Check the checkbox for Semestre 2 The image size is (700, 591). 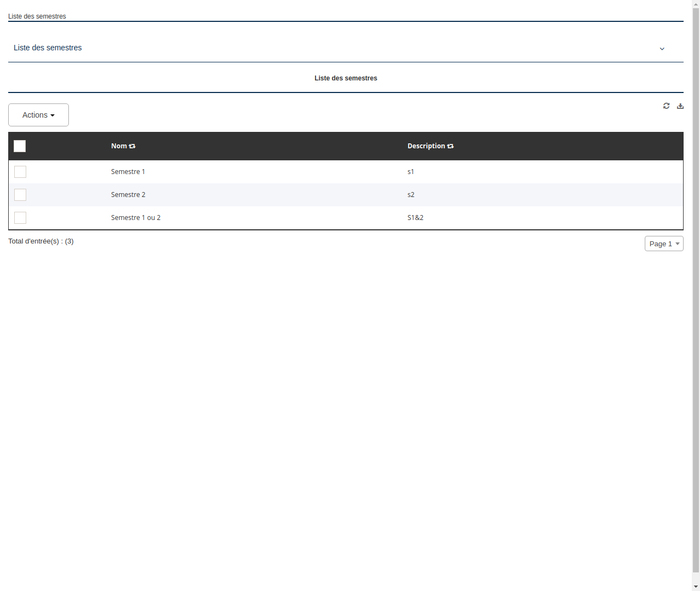[x=20, y=195]
